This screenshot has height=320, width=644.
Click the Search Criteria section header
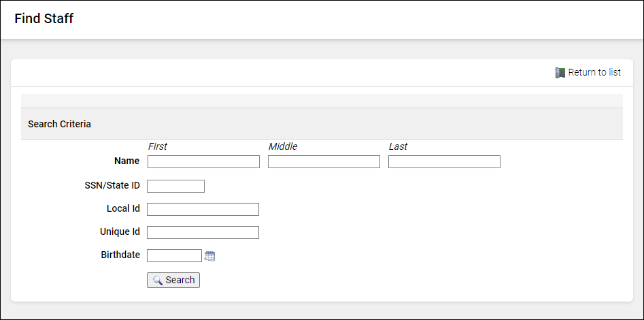(x=60, y=125)
